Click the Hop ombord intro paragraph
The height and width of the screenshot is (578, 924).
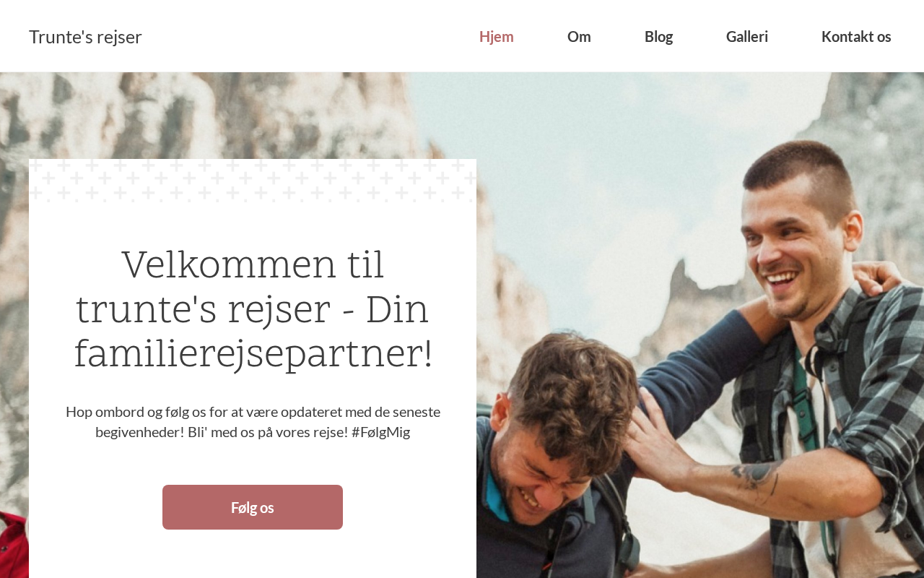253,422
